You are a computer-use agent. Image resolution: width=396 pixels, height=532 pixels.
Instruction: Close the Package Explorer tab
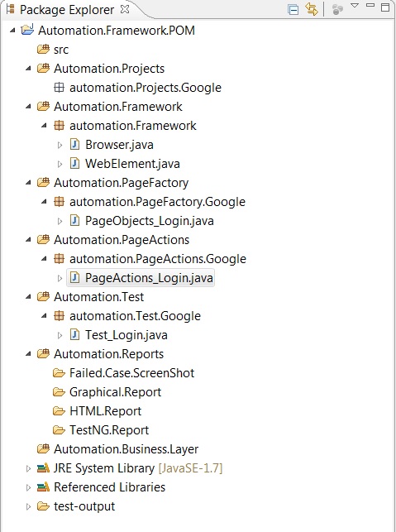pyautogui.click(x=125, y=9)
